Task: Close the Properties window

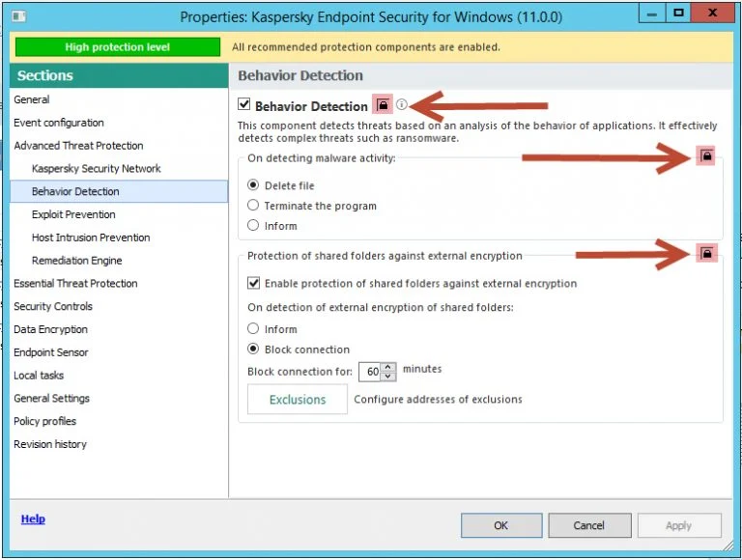Action: point(712,13)
